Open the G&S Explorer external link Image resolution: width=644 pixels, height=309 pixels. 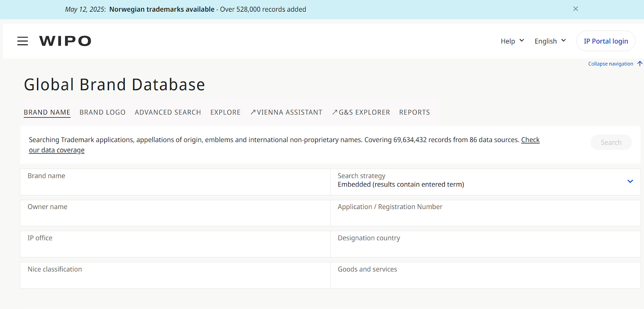tap(361, 112)
